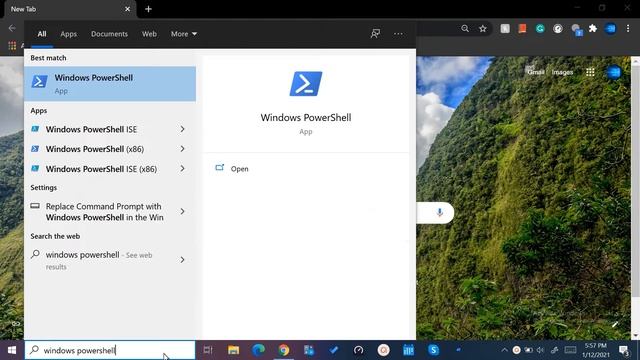This screenshot has height=360, width=640.
Task: Click the volume speaker tray icon
Action: click(540, 350)
